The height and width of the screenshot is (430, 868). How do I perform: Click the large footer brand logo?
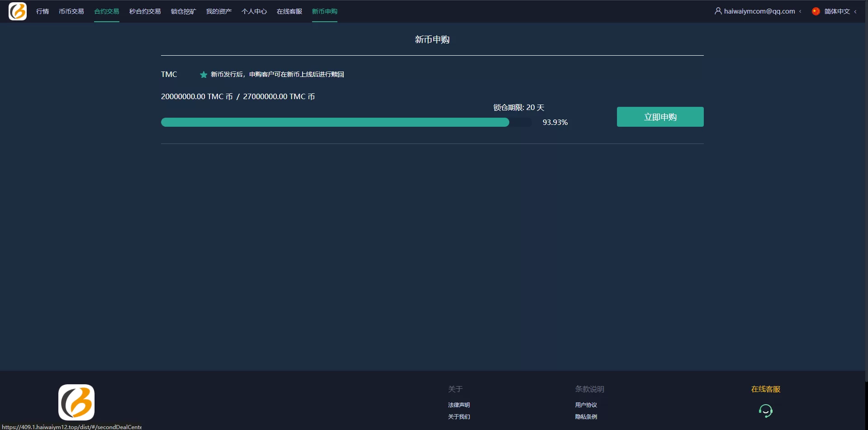click(76, 402)
